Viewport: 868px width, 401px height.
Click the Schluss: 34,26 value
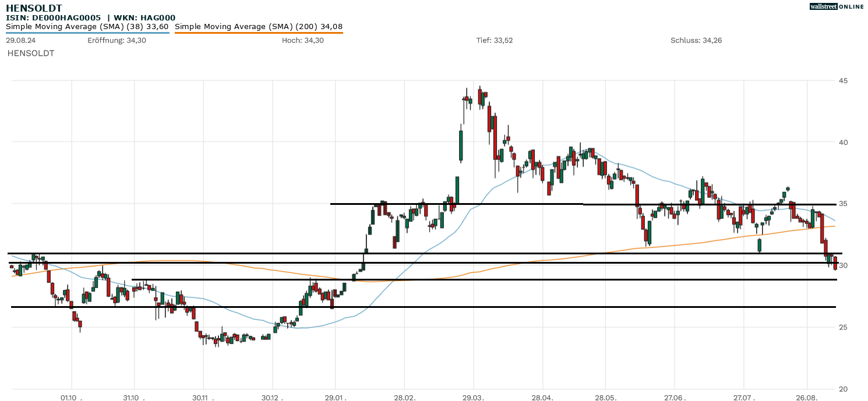(x=696, y=40)
